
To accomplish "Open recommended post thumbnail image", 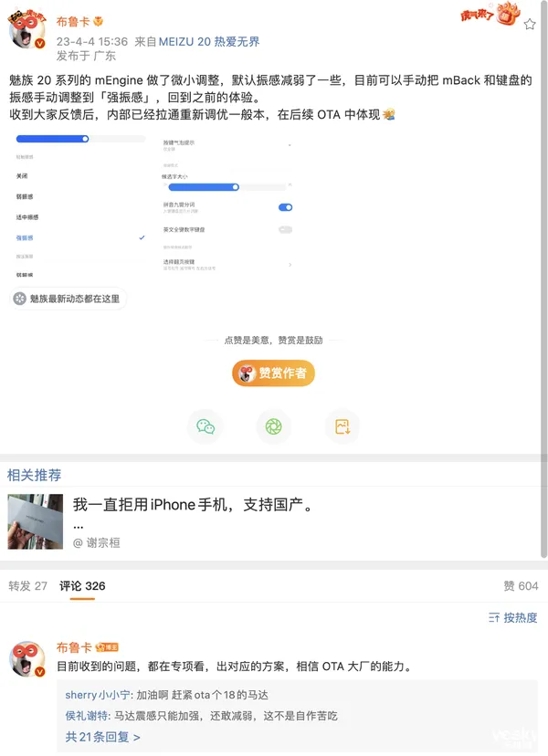I will pyautogui.click(x=36, y=521).
